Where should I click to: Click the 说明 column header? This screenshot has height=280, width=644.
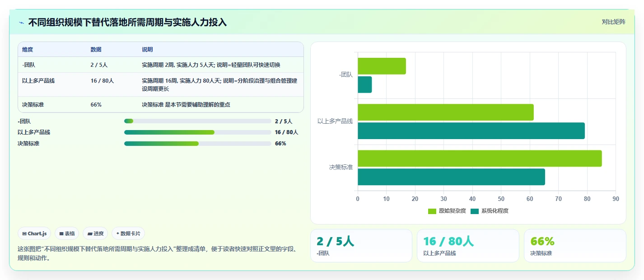(148, 50)
